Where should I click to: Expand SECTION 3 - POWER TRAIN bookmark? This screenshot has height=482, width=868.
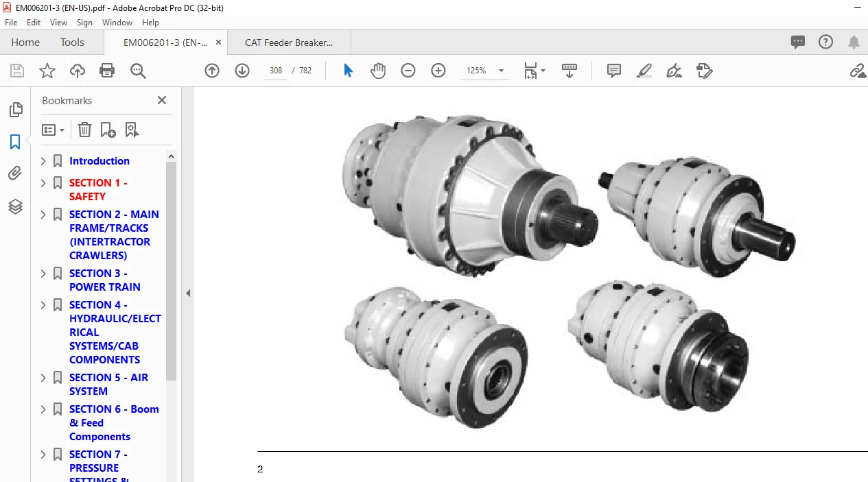coord(43,274)
